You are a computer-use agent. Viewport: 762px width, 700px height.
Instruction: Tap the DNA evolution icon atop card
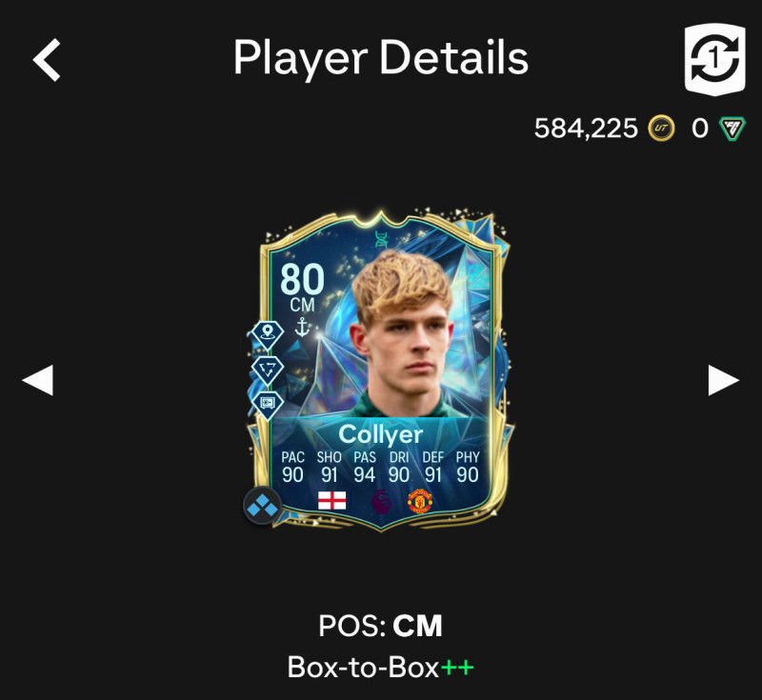382,239
